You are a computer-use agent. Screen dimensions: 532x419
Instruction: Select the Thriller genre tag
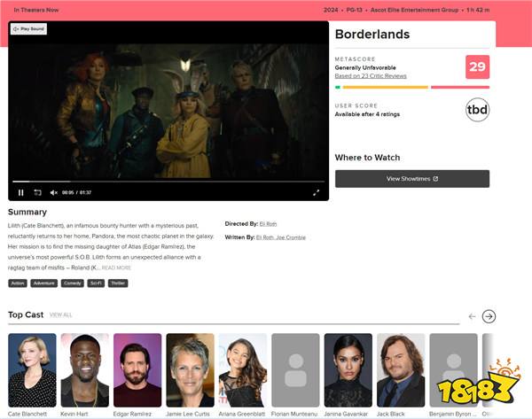(118, 283)
